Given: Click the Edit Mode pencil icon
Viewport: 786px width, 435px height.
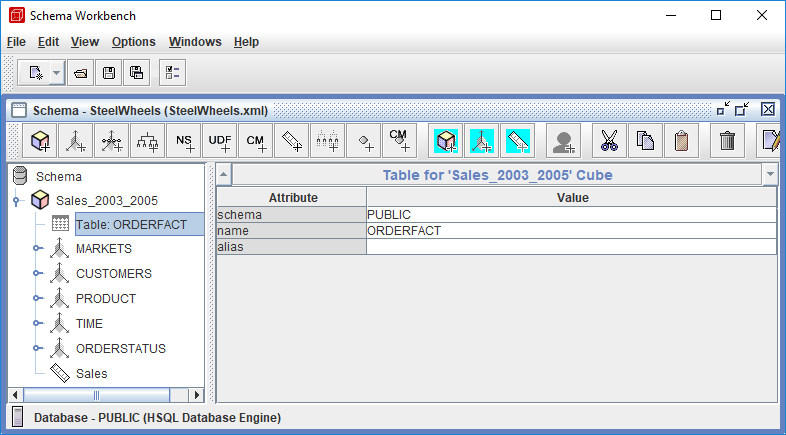Looking at the screenshot, I should click(x=769, y=141).
